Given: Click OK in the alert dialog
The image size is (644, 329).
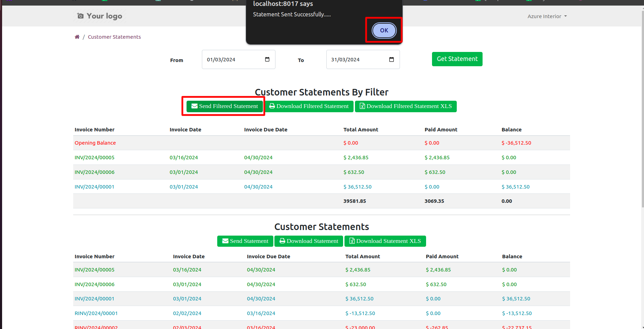Looking at the screenshot, I should (384, 30).
